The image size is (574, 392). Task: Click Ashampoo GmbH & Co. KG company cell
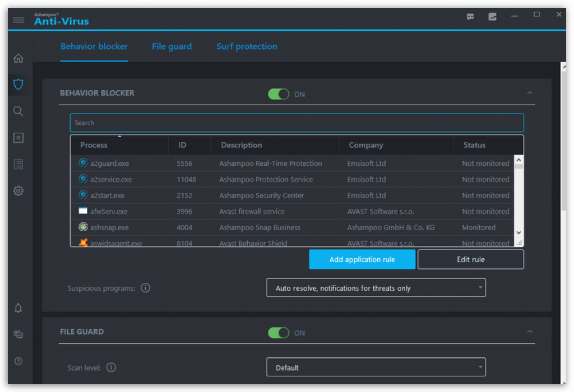(391, 227)
